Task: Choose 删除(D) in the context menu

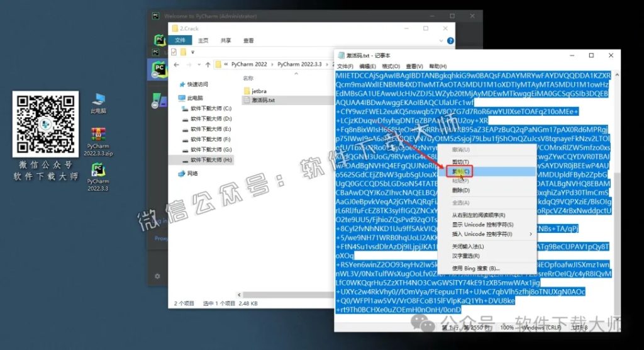Action: (x=487, y=191)
